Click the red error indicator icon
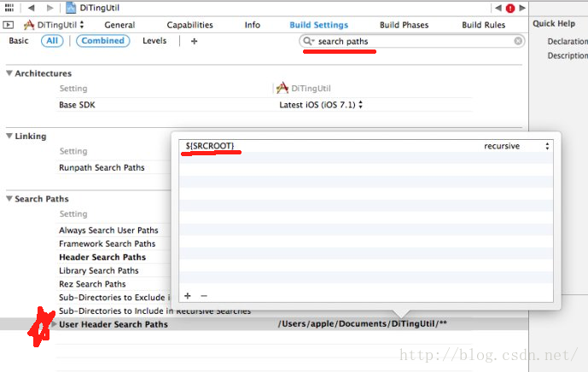This screenshot has width=588, height=372. tap(510, 9)
